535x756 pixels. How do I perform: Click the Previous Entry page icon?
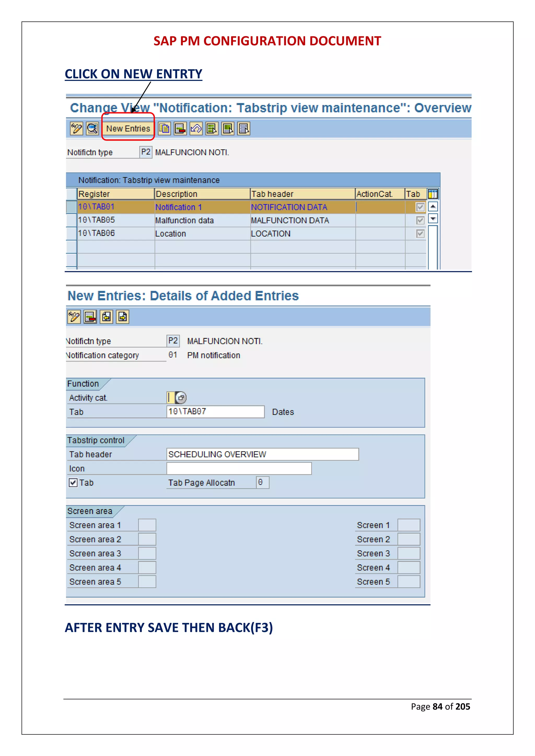pyautogui.click(x=106, y=317)
